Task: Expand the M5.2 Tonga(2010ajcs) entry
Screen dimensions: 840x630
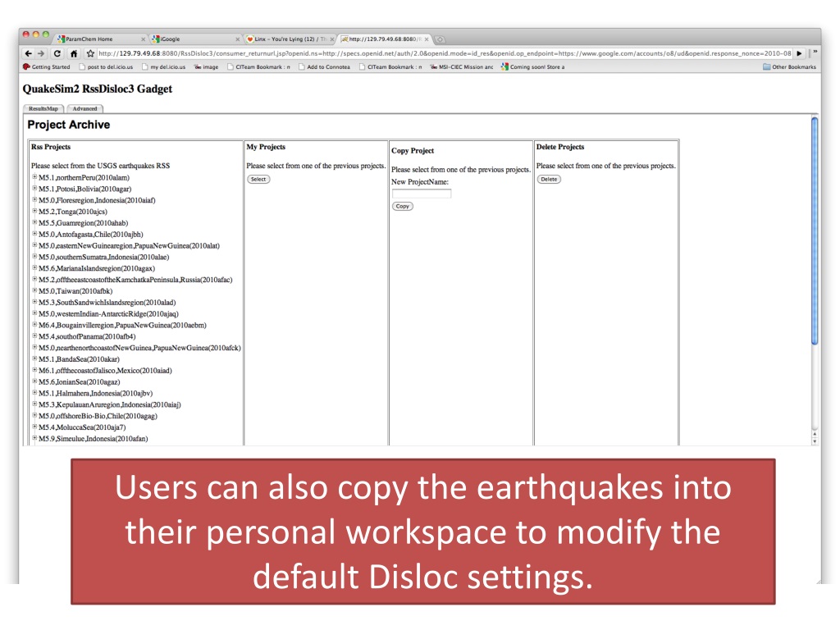Action: [x=34, y=211]
